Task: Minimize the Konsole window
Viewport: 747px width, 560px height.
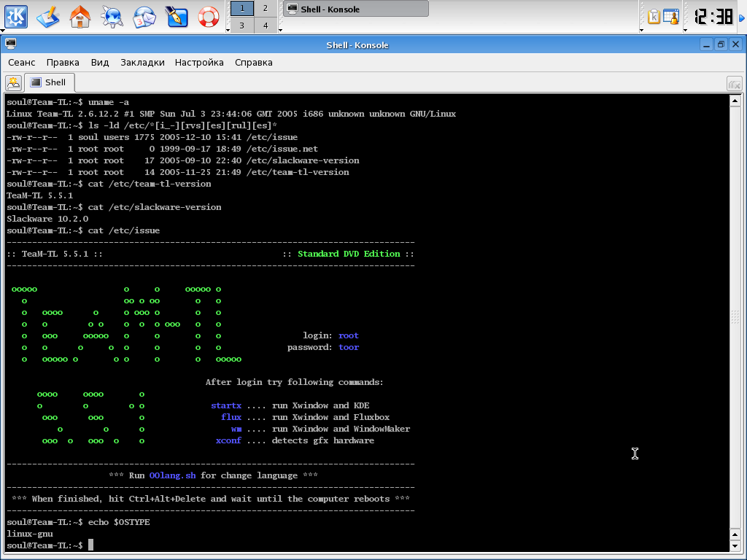Action: [706, 44]
